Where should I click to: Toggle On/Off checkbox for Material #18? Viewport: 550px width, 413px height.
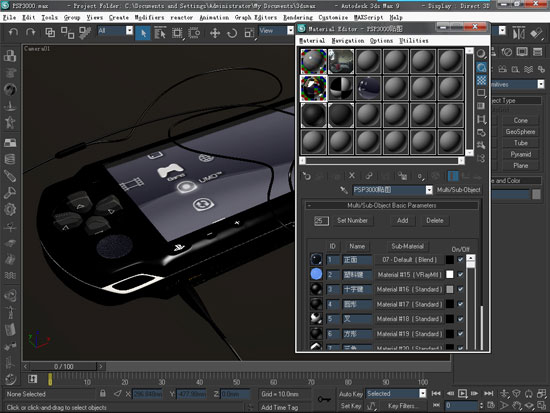(461, 319)
